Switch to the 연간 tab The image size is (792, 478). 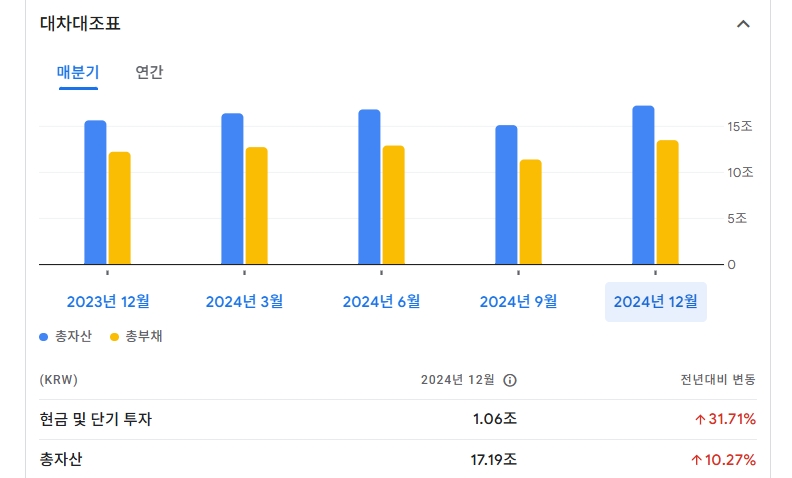click(x=150, y=72)
